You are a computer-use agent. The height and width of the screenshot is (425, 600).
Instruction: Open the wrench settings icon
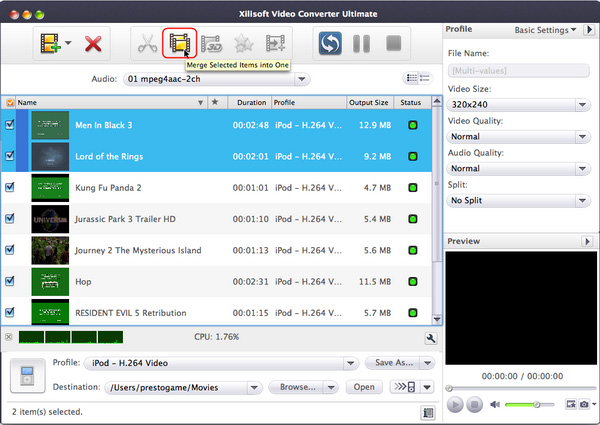click(x=430, y=338)
